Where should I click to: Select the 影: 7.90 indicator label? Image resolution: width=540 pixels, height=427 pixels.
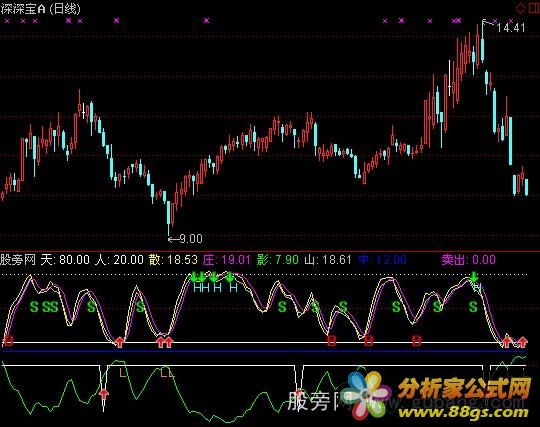pyautogui.click(x=278, y=260)
